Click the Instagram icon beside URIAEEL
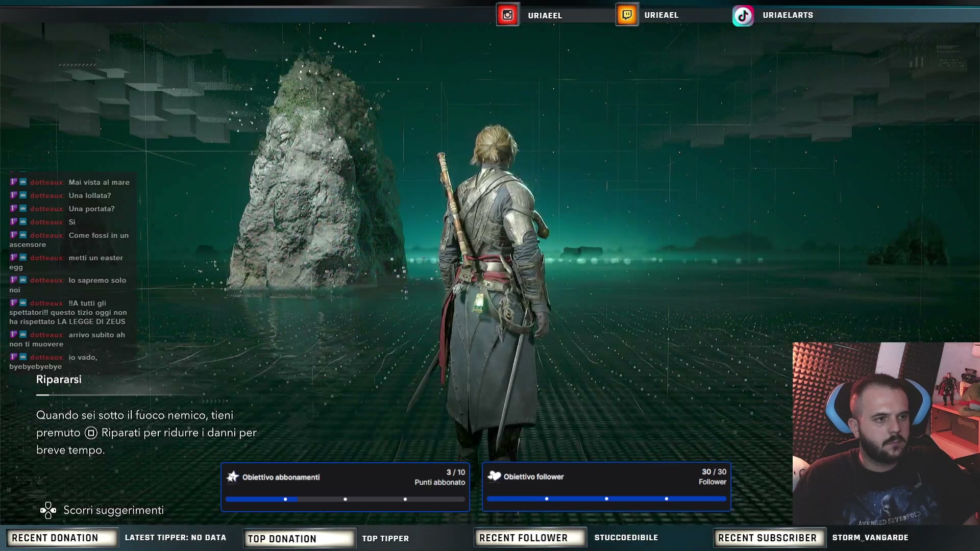Screen dimensions: 980x551 tap(507, 15)
